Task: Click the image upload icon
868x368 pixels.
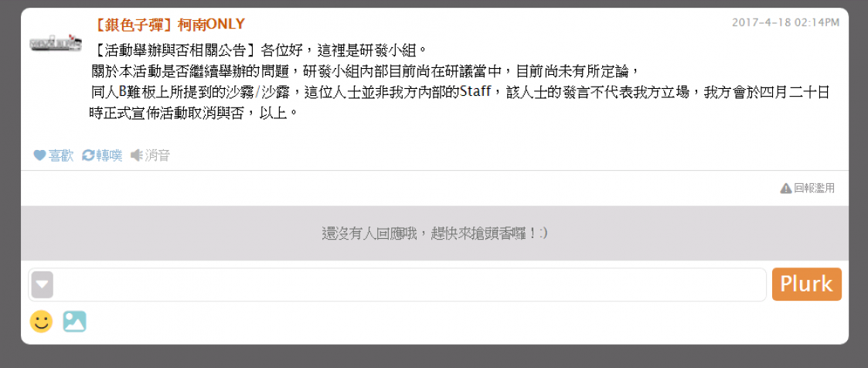Action: click(x=75, y=322)
